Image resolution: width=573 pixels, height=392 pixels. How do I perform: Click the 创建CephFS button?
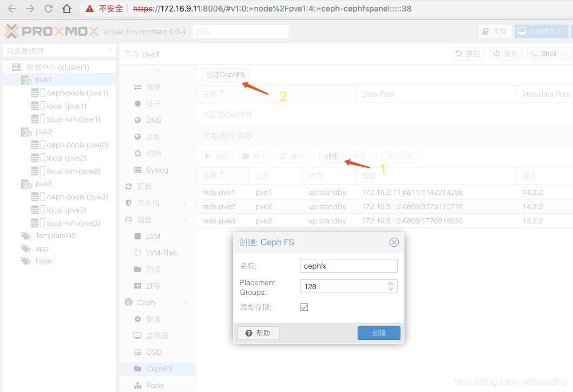click(225, 75)
